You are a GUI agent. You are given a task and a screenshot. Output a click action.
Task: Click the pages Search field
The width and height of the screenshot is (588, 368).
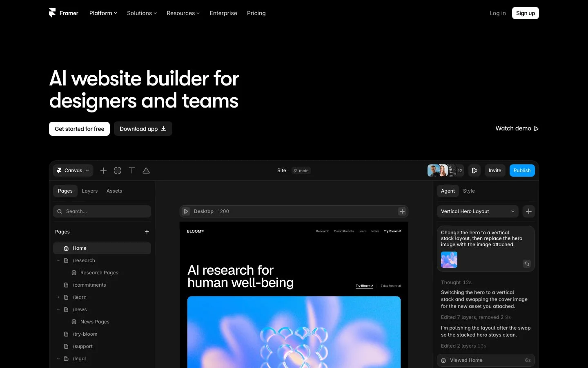point(102,211)
